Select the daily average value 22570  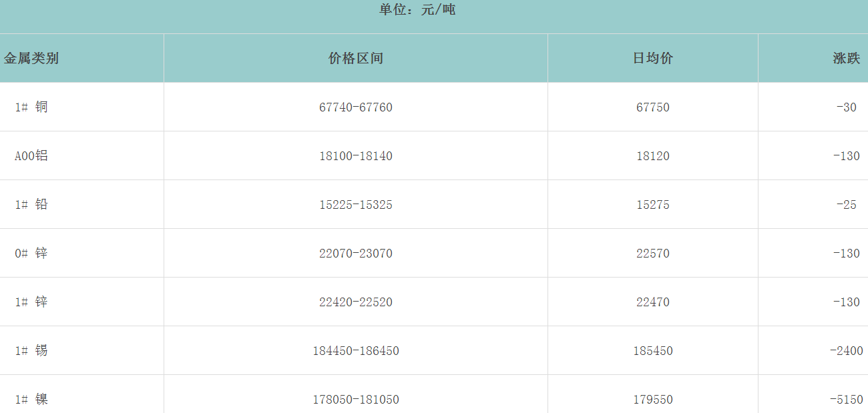pos(652,254)
